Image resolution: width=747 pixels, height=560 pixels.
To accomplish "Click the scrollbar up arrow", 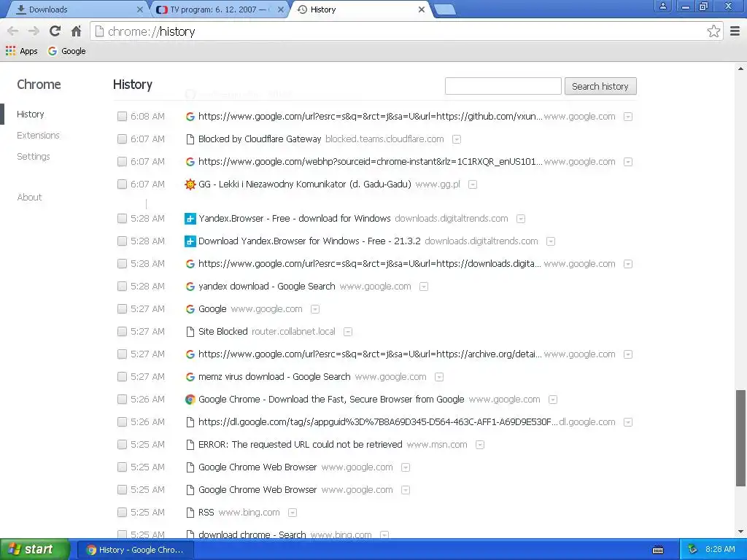I will pyautogui.click(x=740, y=69).
